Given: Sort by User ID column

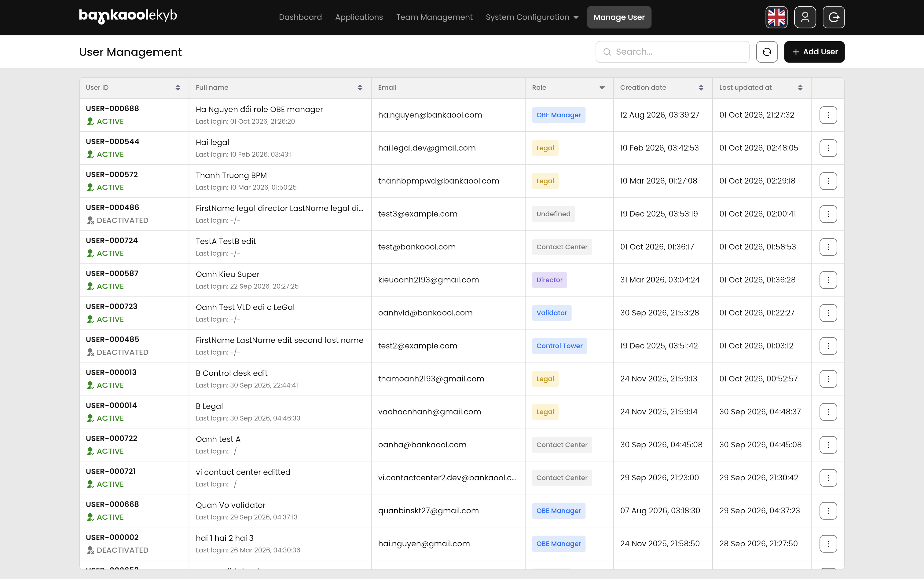Looking at the screenshot, I should coord(177,88).
